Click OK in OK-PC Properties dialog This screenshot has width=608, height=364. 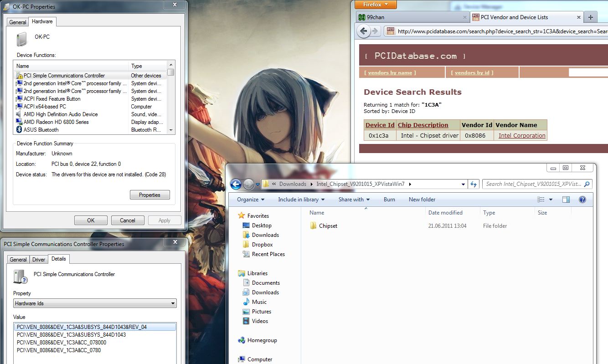point(91,220)
